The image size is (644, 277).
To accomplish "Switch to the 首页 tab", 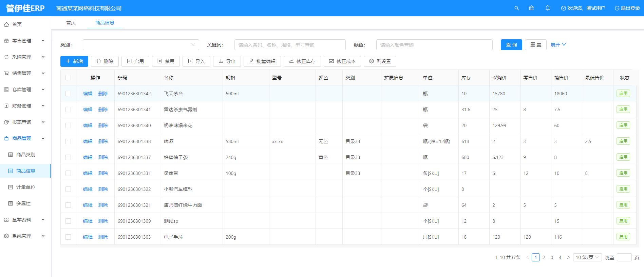I will click(x=71, y=23).
